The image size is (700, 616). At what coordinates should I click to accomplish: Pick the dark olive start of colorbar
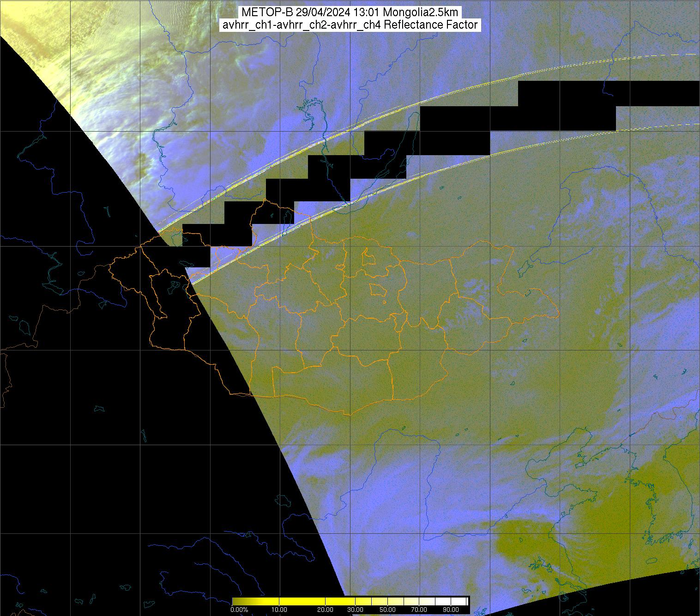[235, 601]
